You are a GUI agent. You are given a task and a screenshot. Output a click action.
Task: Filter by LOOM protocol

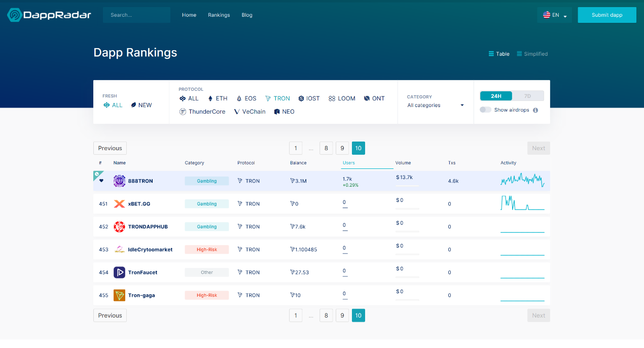[x=342, y=98]
